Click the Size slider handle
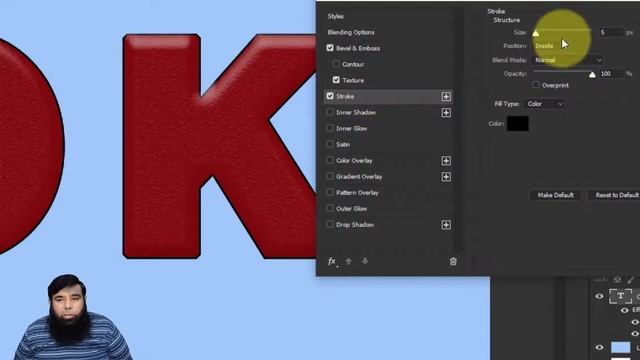This screenshot has height=360, width=640. coord(536,33)
